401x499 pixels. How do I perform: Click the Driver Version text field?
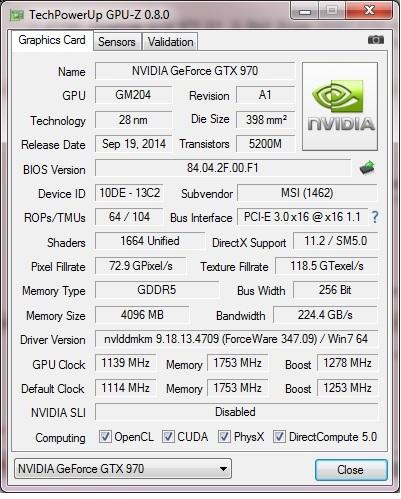[x=236, y=339]
